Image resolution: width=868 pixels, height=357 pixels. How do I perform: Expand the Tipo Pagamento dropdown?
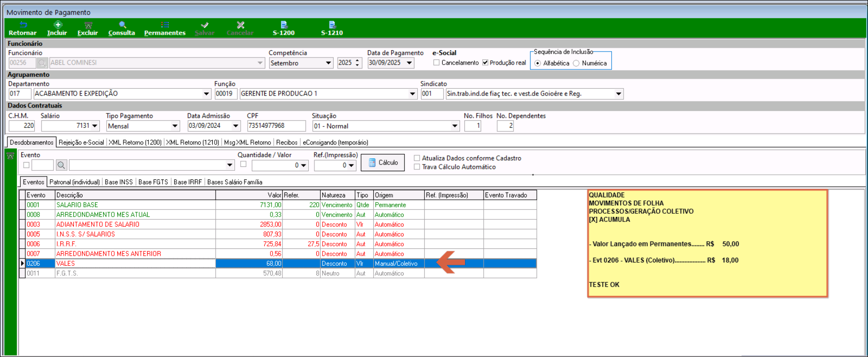click(x=175, y=126)
